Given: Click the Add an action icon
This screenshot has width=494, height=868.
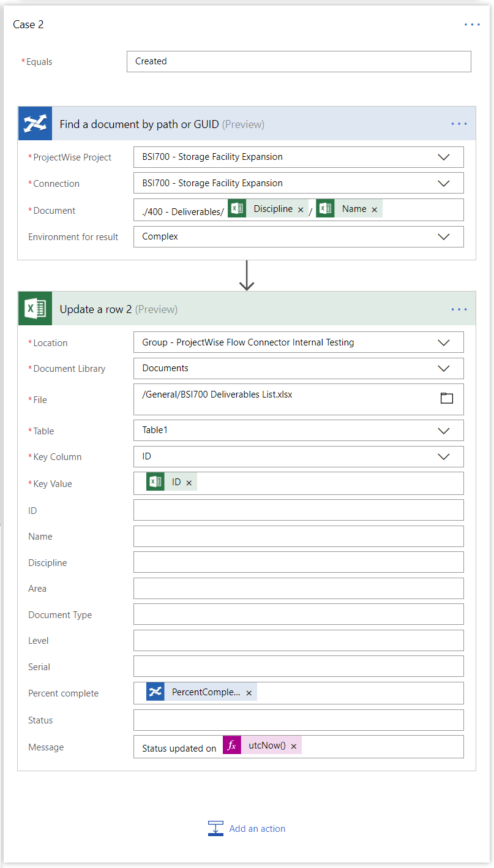Looking at the screenshot, I should click(215, 828).
